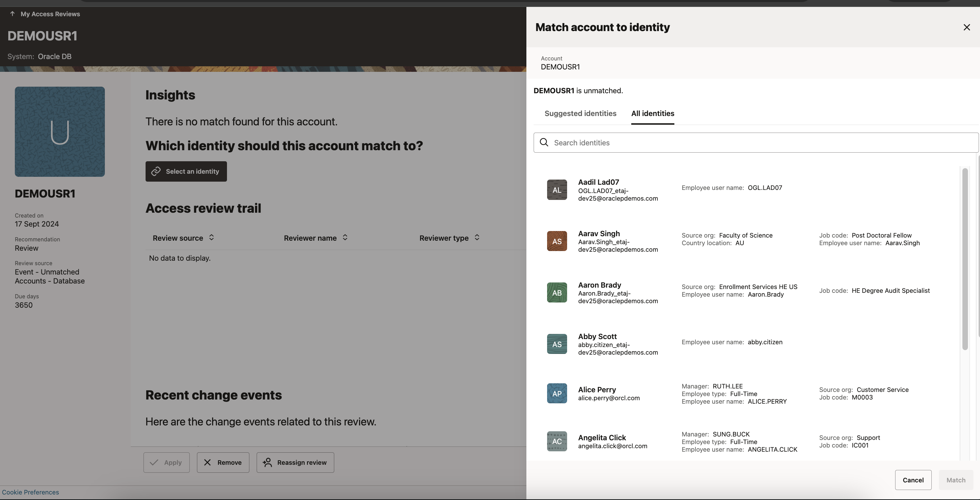This screenshot has width=980, height=500.
Task: Sort by Reviewer type column
Action: [x=477, y=238]
